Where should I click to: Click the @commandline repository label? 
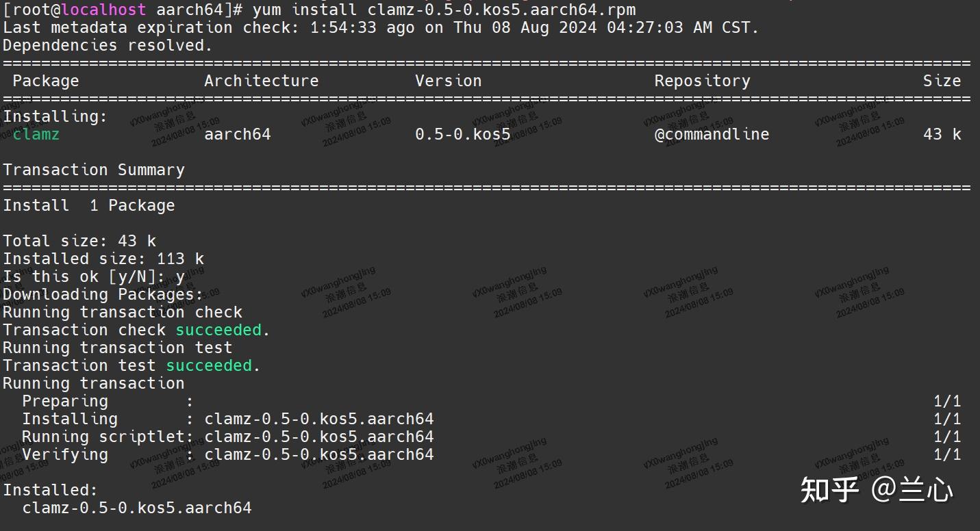(x=712, y=134)
